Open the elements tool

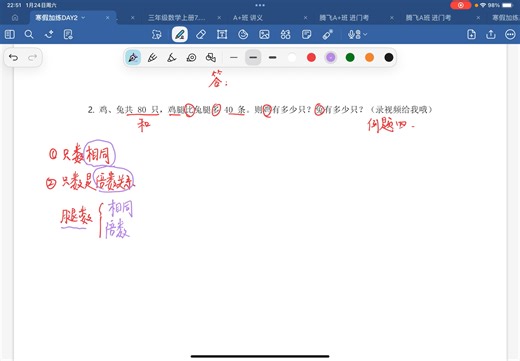point(285,34)
